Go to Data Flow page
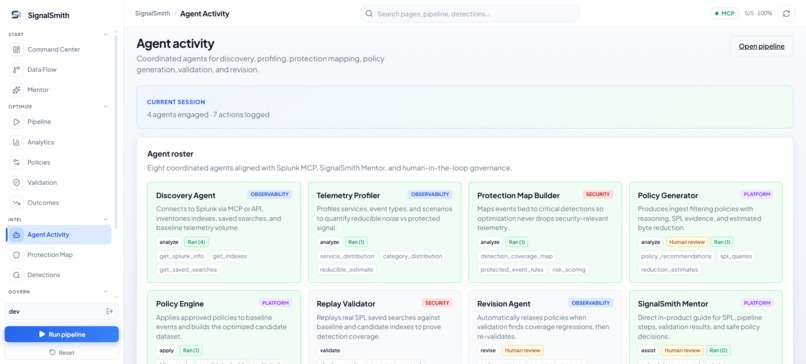This screenshot has width=806, height=364. click(58, 69)
